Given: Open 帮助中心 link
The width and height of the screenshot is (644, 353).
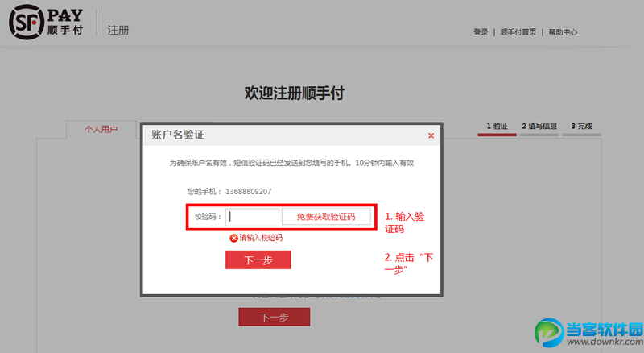Looking at the screenshot, I should (x=563, y=32).
